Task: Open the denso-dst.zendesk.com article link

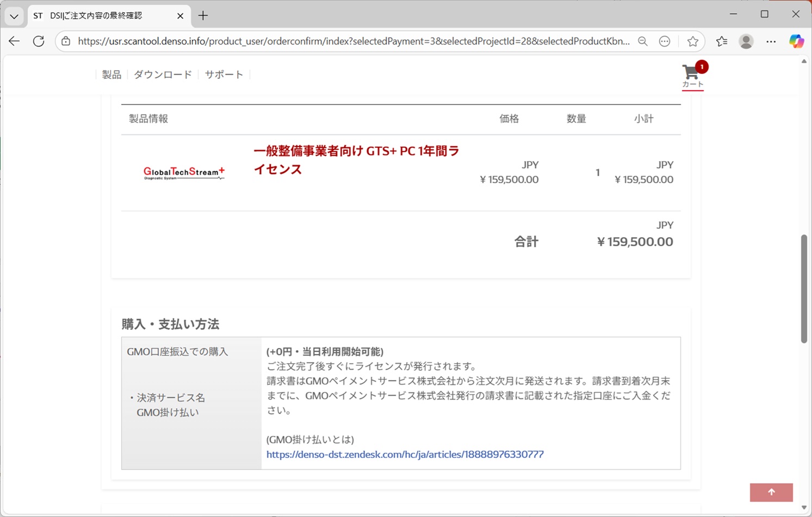Action: [x=405, y=454]
